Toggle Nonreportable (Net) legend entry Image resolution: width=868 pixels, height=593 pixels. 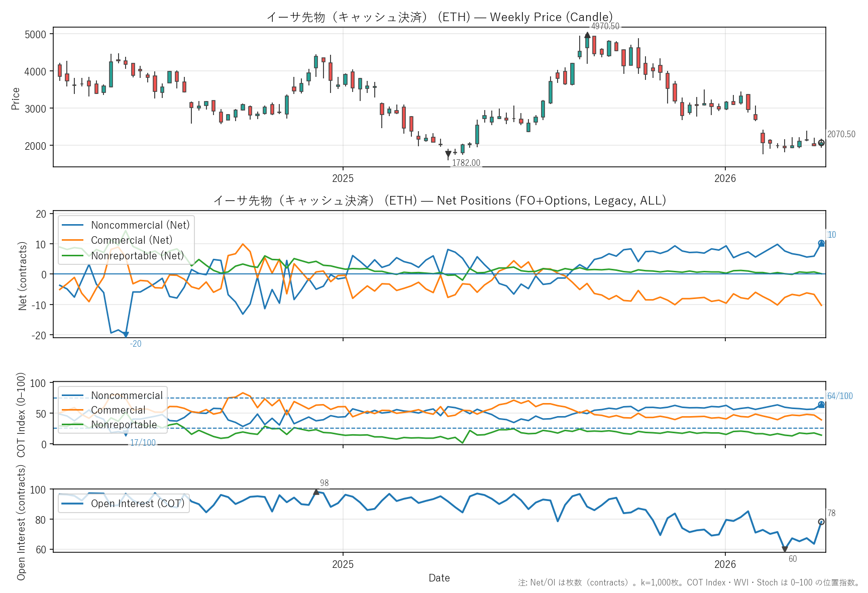pyautogui.click(x=137, y=256)
